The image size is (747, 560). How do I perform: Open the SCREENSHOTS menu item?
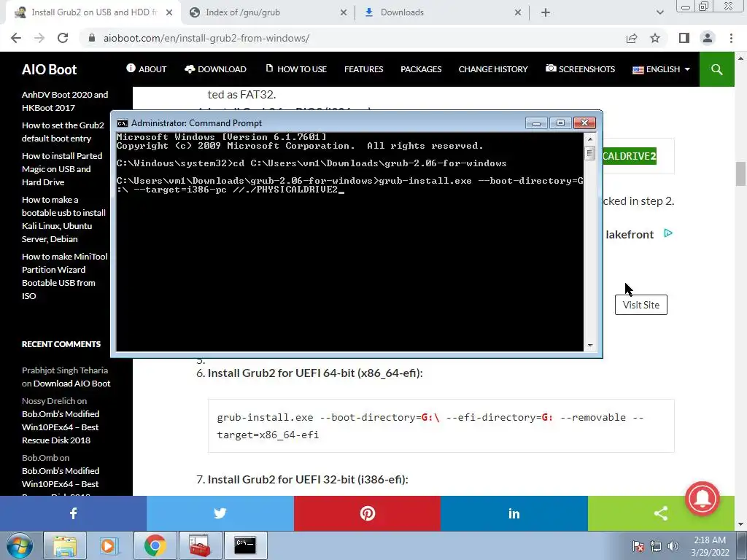[580, 69]
